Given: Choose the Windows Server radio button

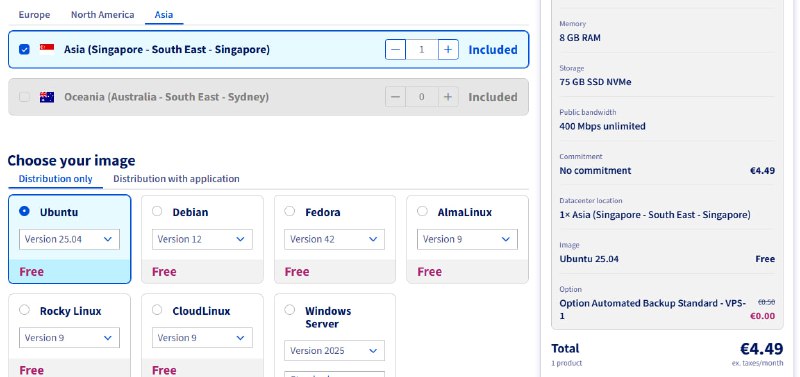Looking at the screenshot, I should [289, 310].
